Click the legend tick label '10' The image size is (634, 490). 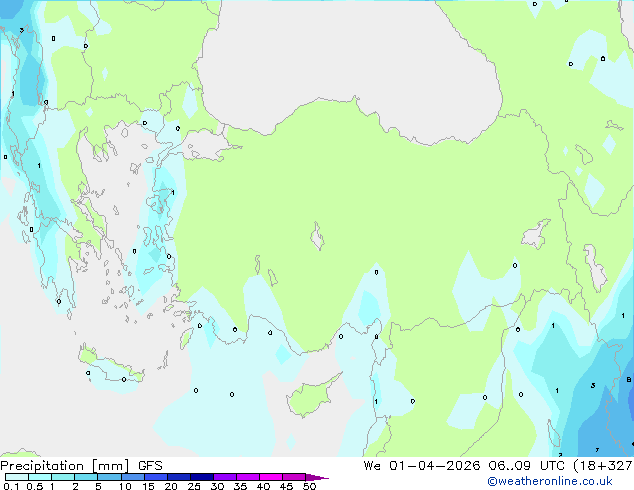[125, 486]
